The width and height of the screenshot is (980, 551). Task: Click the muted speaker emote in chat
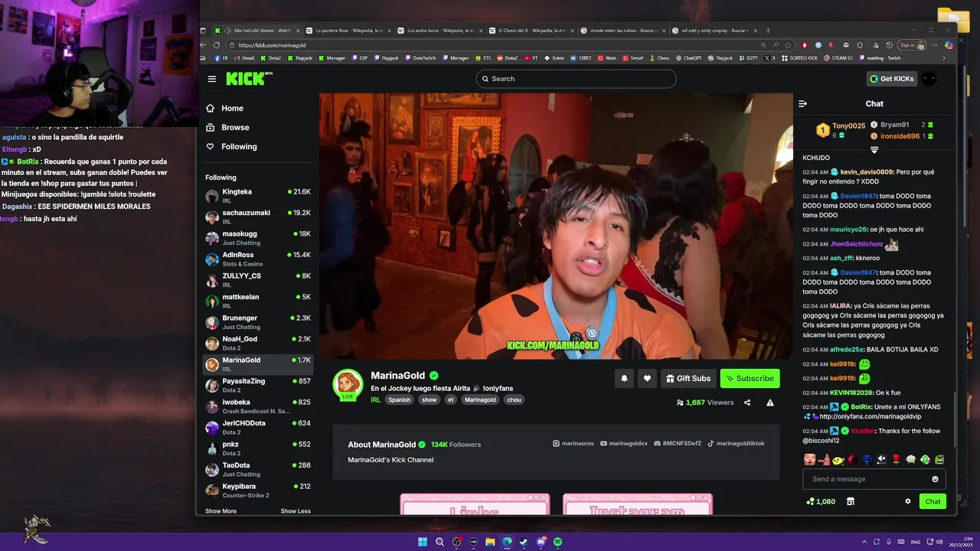(882, 460)
